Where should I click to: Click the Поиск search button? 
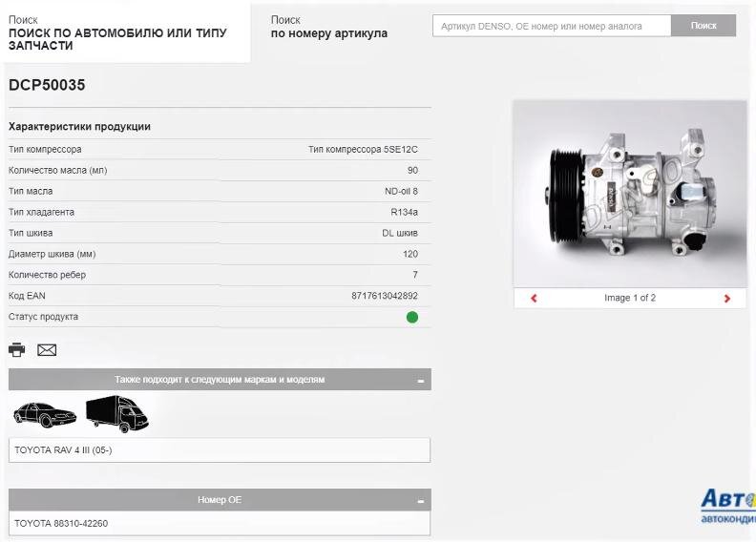click(x=703, y=26)
